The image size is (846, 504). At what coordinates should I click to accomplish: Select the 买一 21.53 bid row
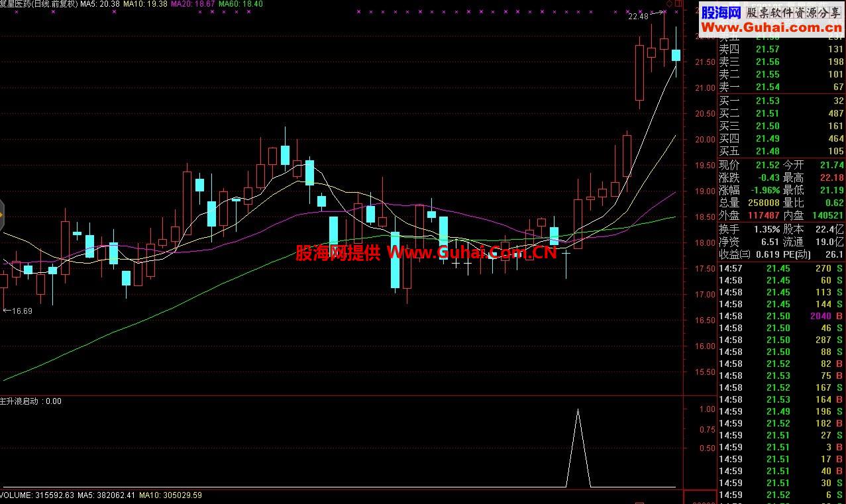(x=782, y=101)
